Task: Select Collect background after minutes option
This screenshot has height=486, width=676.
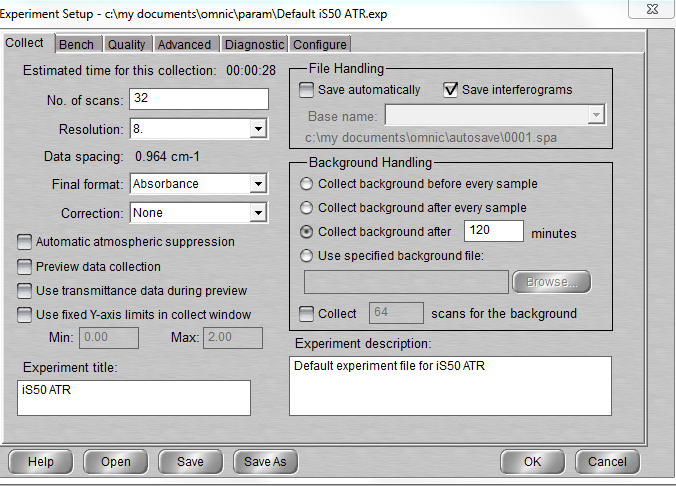Action: coord(306,232)
